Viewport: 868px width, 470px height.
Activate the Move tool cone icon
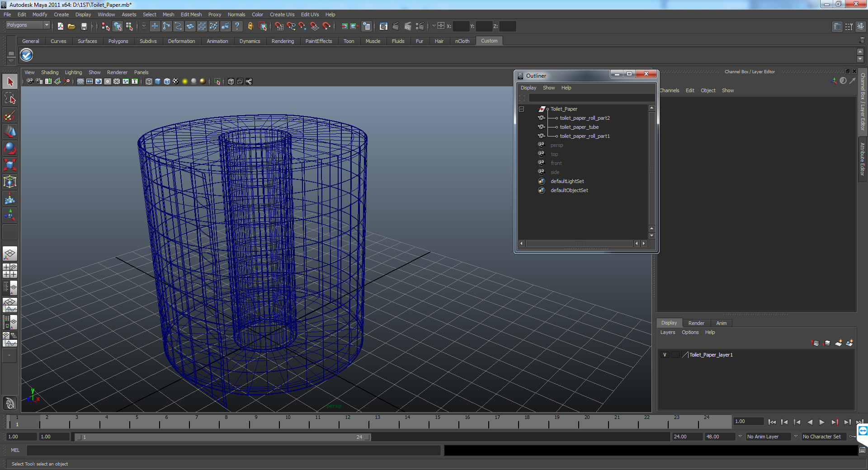point(10,132)
